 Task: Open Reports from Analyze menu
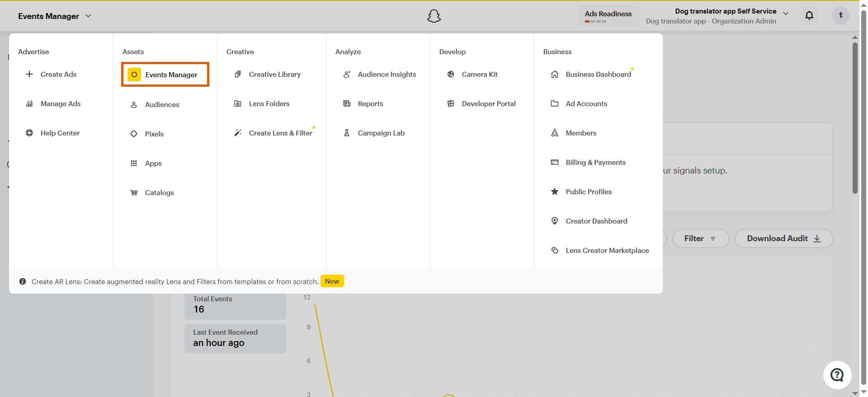click(370, 103)
